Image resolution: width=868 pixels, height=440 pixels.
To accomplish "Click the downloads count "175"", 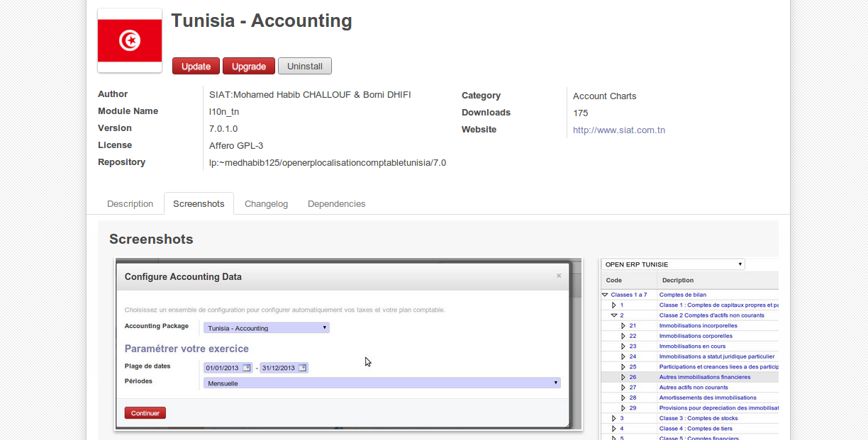I will tap(581, 113).
